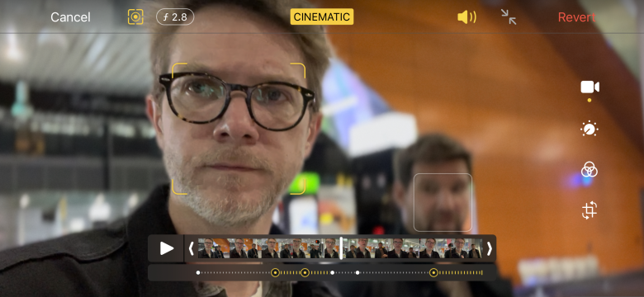Tap the white playhead on filmstrip

click(341, 248)
